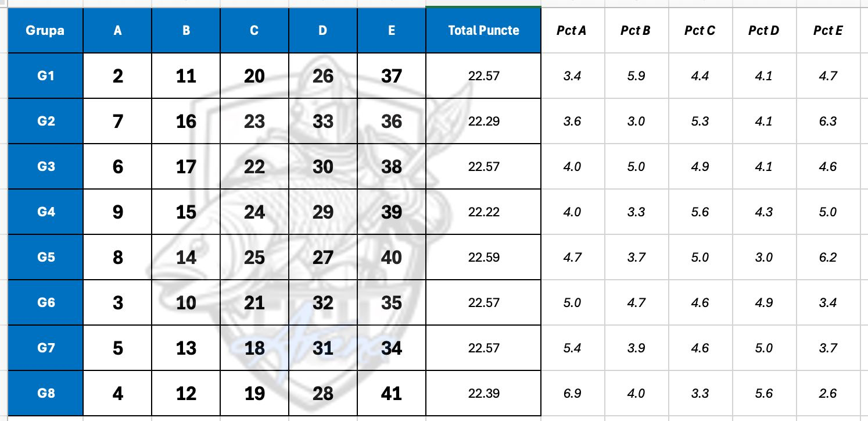Select number 16 in column B
This screenshot has height=421, width=868.
tap(186, 121)
